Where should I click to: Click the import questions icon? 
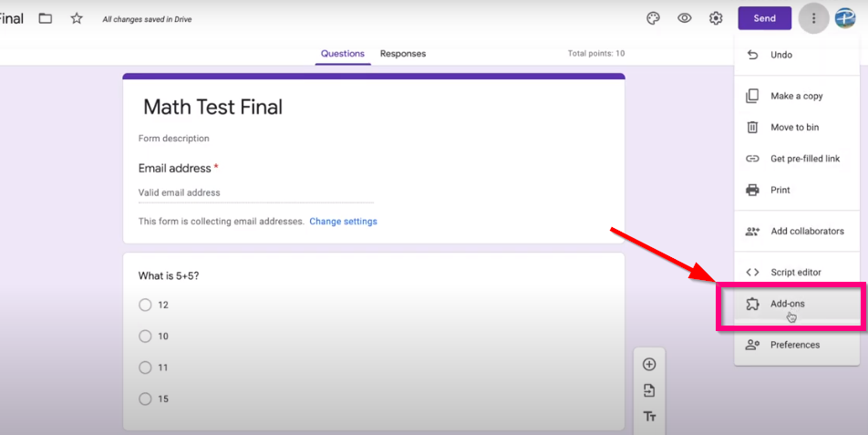[x=649, y=390]
